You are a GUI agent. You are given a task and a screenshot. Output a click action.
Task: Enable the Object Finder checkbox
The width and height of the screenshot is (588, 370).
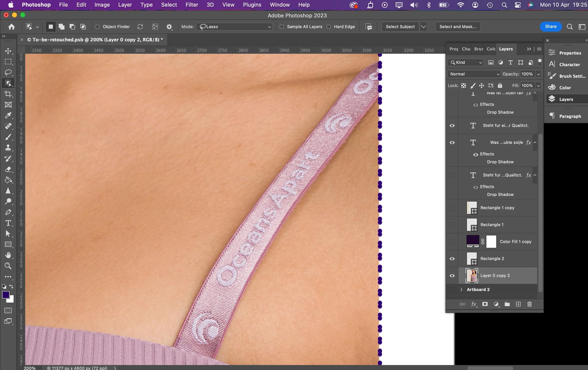[x=98, y=27]
